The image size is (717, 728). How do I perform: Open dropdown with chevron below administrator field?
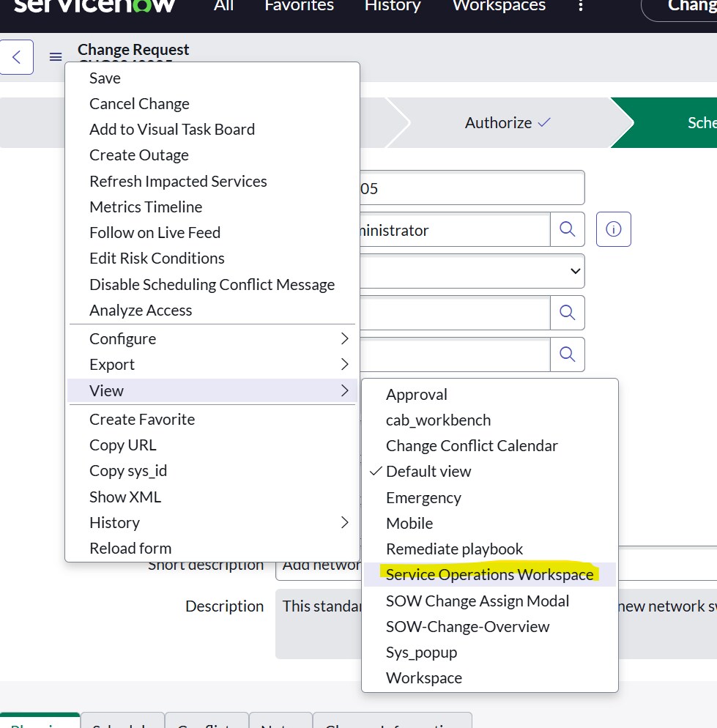(472, 271)
